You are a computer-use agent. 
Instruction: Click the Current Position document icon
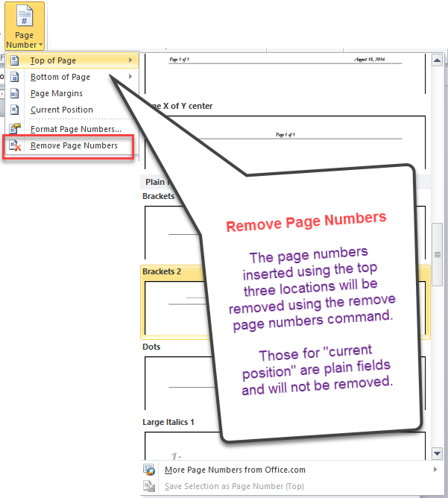(15, 110)
